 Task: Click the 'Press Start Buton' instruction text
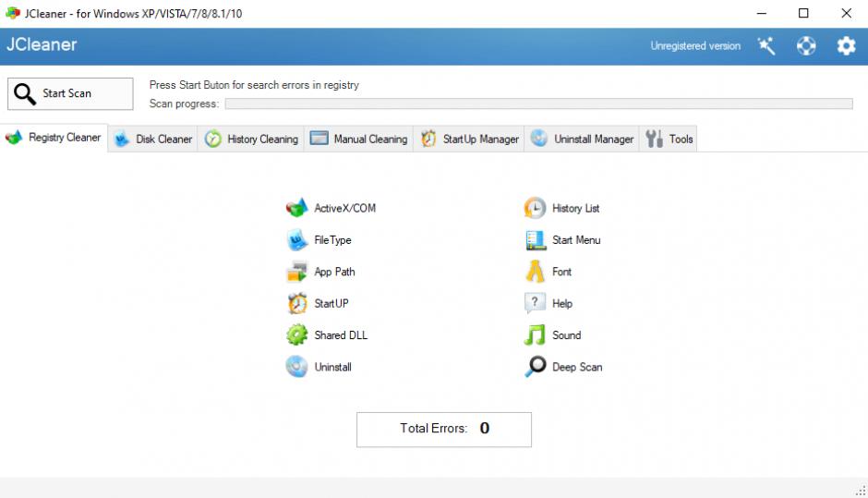pyautogui.click(x=254, y=85)
